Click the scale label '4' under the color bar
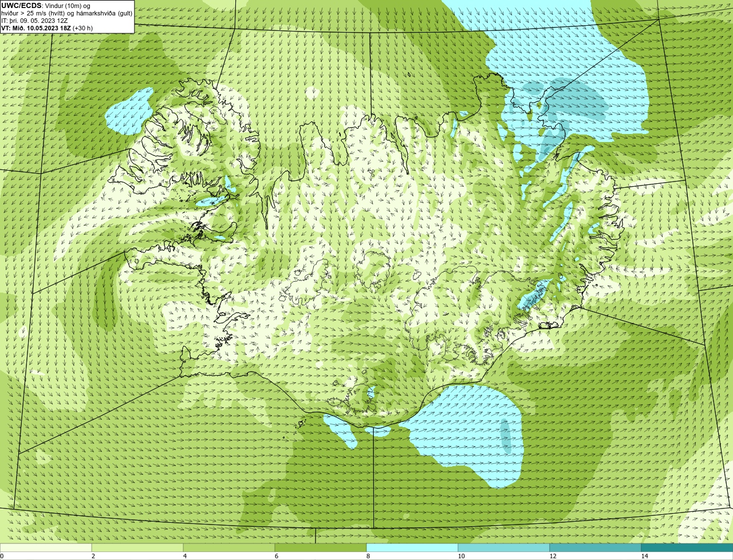733x560 pixels. [x=184, y=556]
